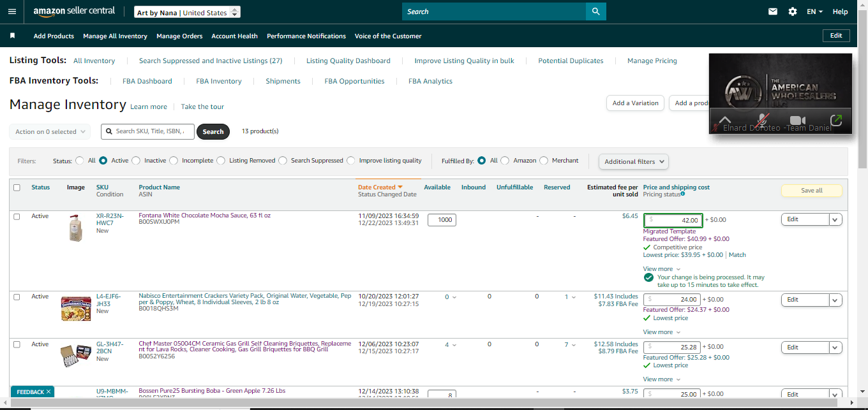Select the Improve listing quality filter
This screenshot has height=410, width=868.
point(351,161)
